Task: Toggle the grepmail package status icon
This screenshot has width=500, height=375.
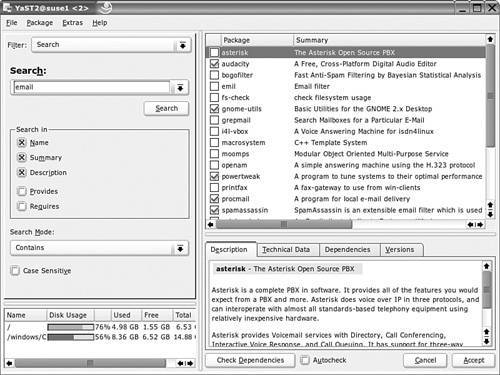Action: click(x=214, y=120)
